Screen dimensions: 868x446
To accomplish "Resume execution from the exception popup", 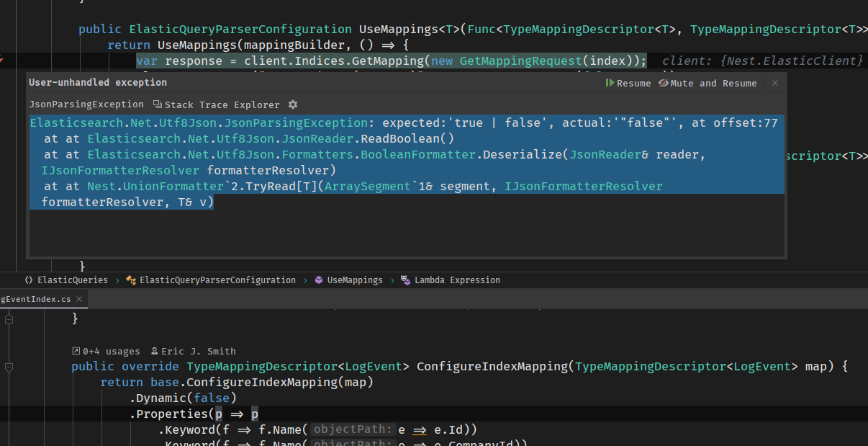I will click(x=628, y=83).
